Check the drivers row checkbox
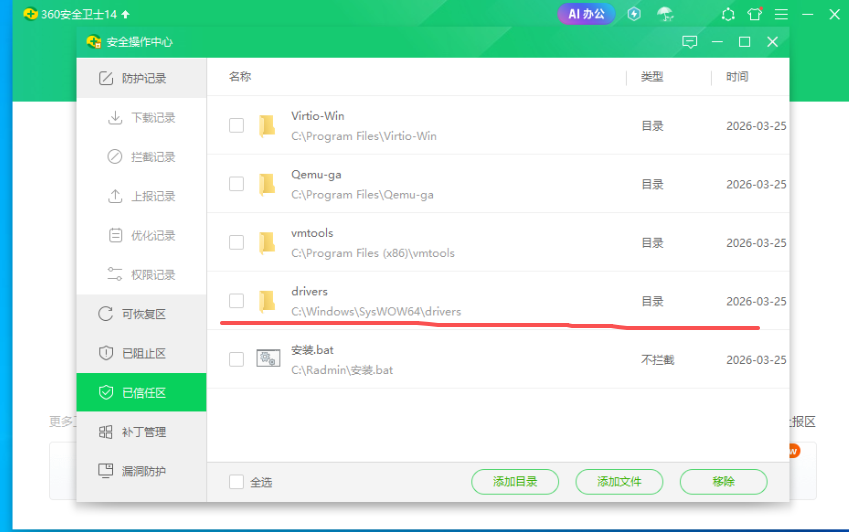The width and height of the screenshot is (849, 532). [x=236, y=301]
